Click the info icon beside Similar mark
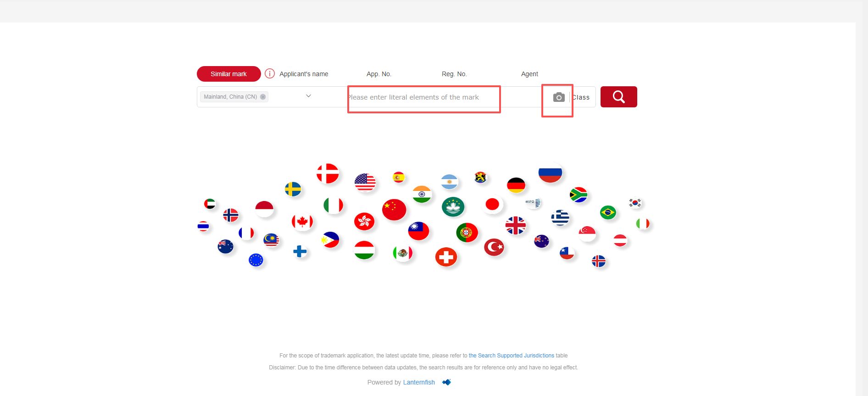This screenshot has width=868, height=396. (270, 74)
